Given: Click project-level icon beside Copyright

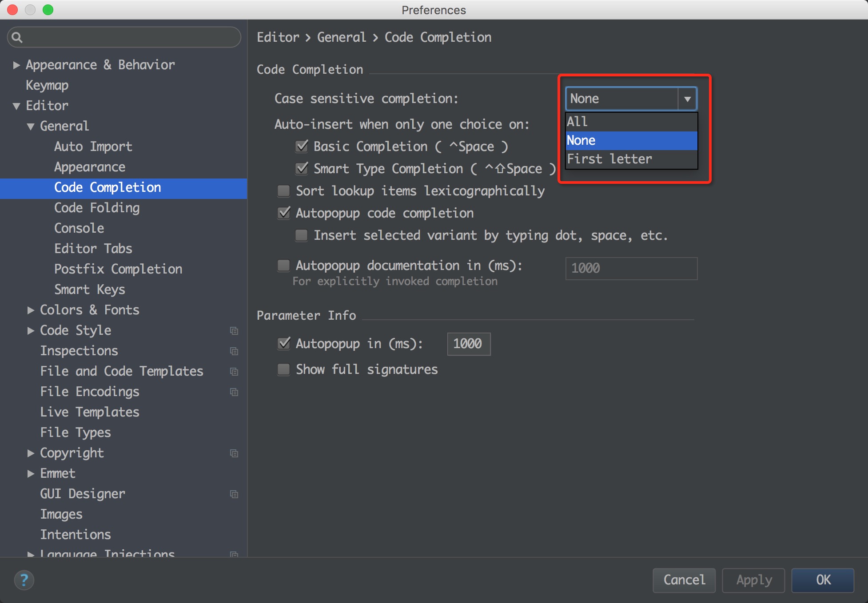Looking at the screenshot, I should pyautogui.click(x=234, y=453).
